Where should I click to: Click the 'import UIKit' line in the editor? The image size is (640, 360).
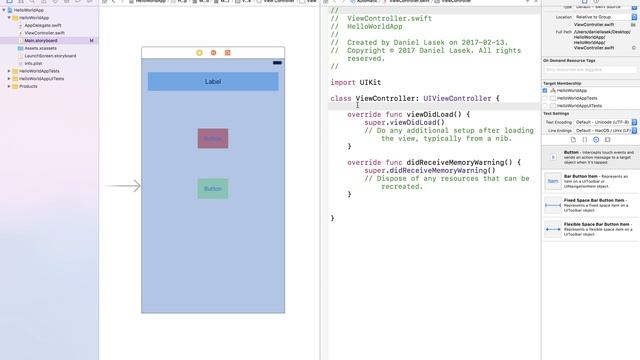(x=356, y=82)
